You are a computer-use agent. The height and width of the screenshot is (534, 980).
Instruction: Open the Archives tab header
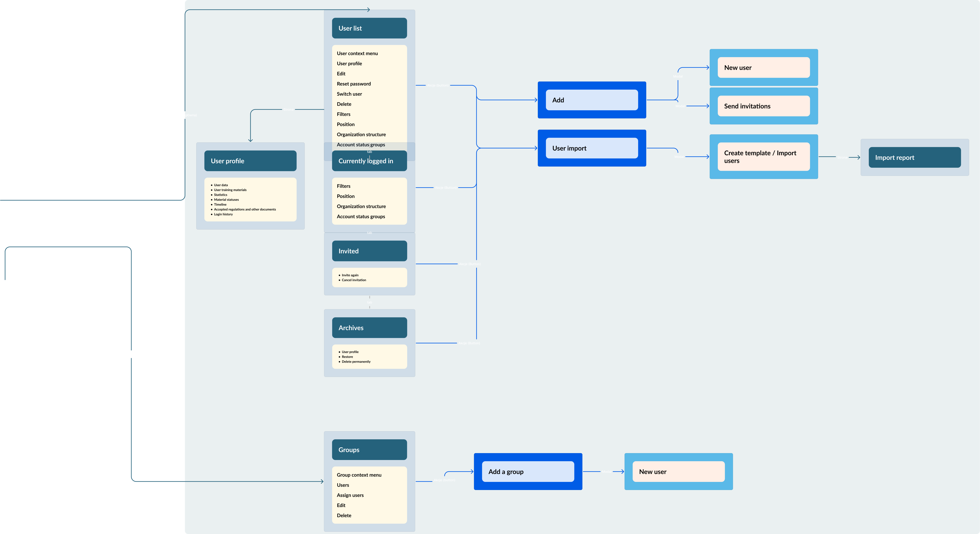click(x=369, y=328)
